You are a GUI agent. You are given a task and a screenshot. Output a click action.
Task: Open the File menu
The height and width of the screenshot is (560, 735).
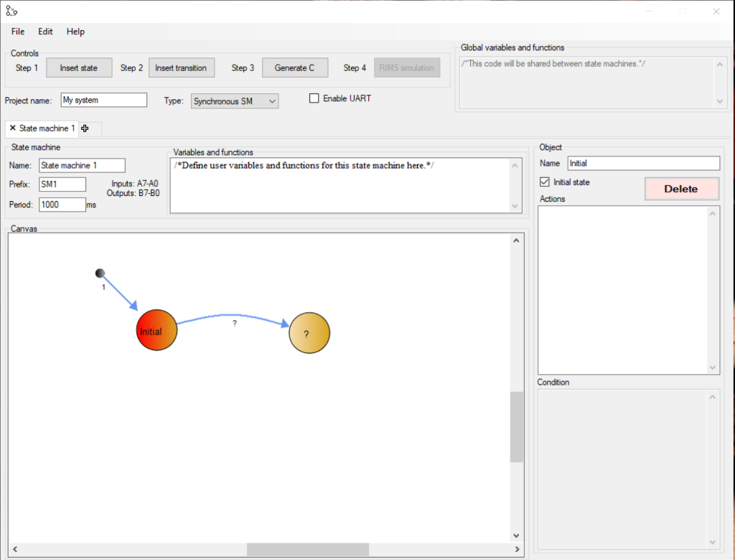(17, 32)
